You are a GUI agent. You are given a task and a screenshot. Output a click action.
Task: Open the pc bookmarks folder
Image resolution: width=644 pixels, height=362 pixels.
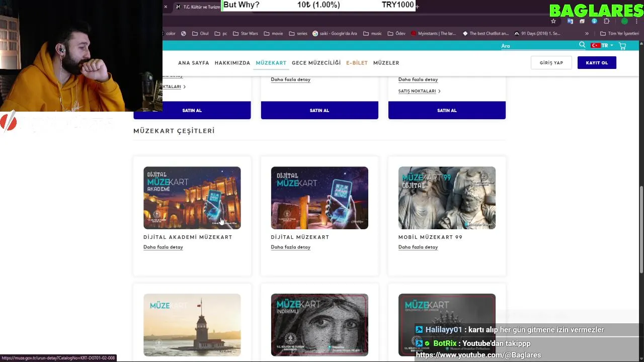click(221, 34)
